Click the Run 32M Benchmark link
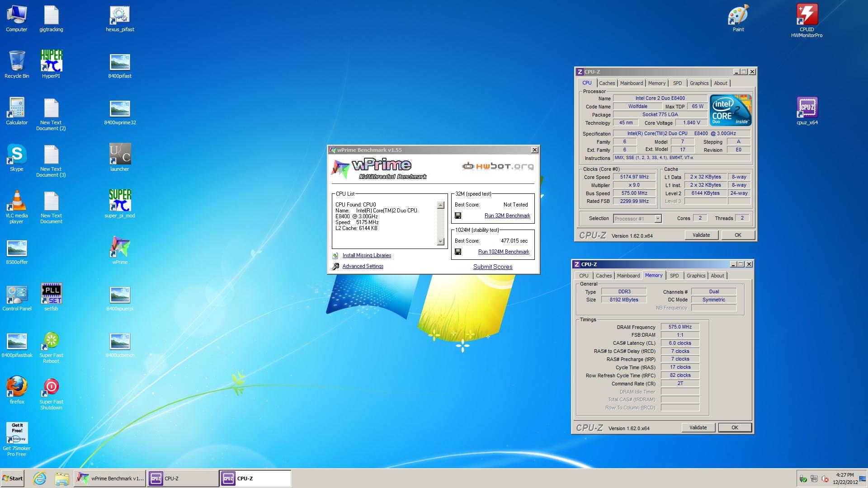Image resolution: width=868 pixels, height=488 pixels. point(507,216)
